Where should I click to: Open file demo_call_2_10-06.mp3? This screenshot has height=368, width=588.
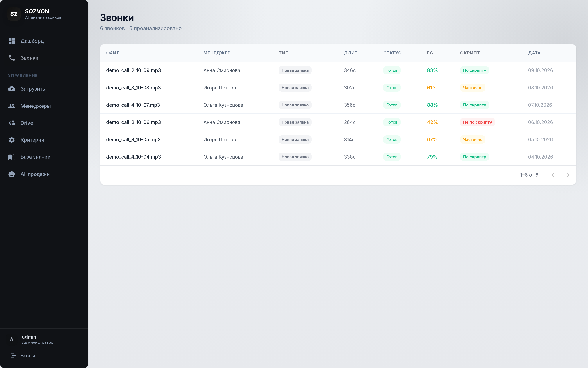click(133, 122)
